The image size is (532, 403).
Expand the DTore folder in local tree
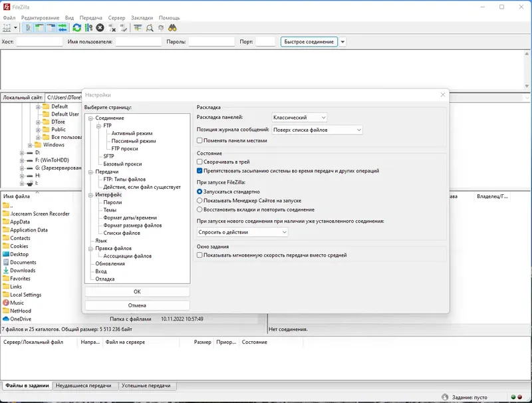point(38,122)
